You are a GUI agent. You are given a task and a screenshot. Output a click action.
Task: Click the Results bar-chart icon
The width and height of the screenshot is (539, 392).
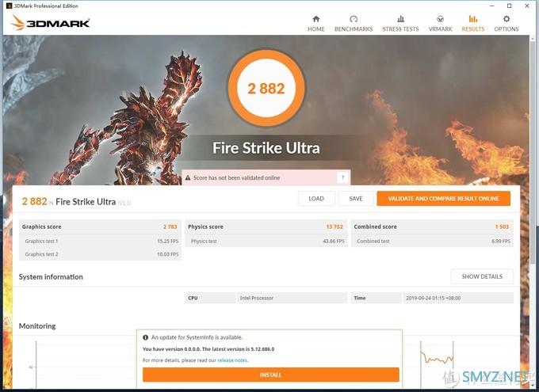(473, 18)
